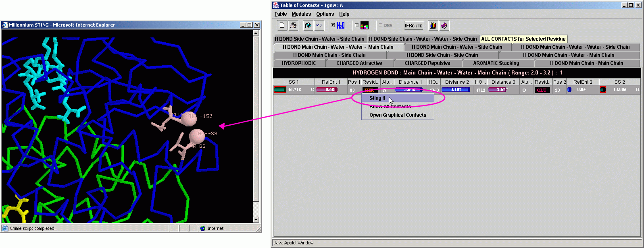The image size is (644, 248).
Task: Switch to 'H BOND Side Chain - Water - Side Chain' tab
Action: [x=319, y=39]
